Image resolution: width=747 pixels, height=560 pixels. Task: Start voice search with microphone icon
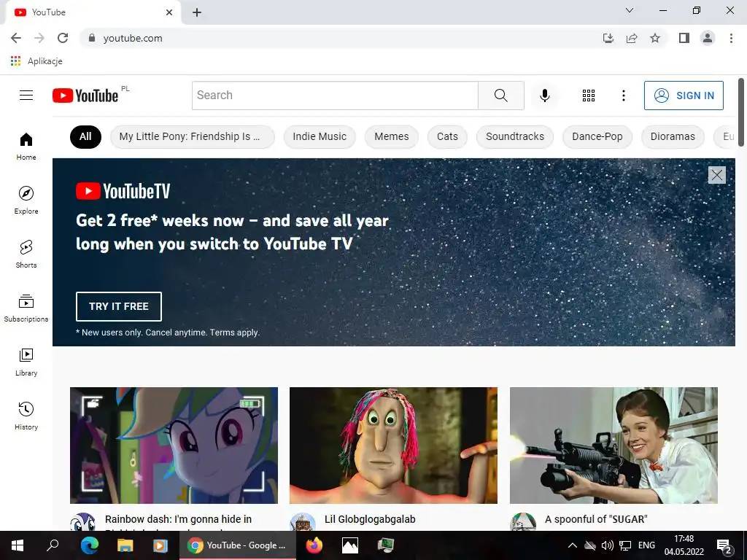pos(544,96)
